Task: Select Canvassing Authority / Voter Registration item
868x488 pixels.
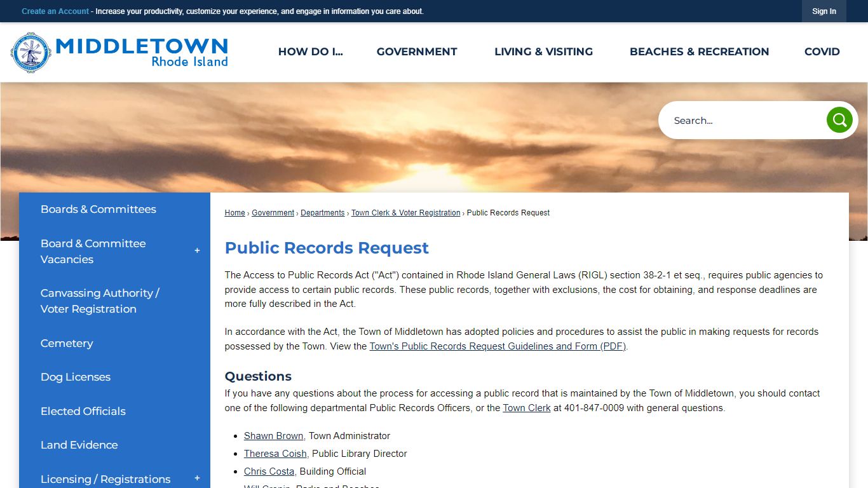Action: tap(114, 301)
